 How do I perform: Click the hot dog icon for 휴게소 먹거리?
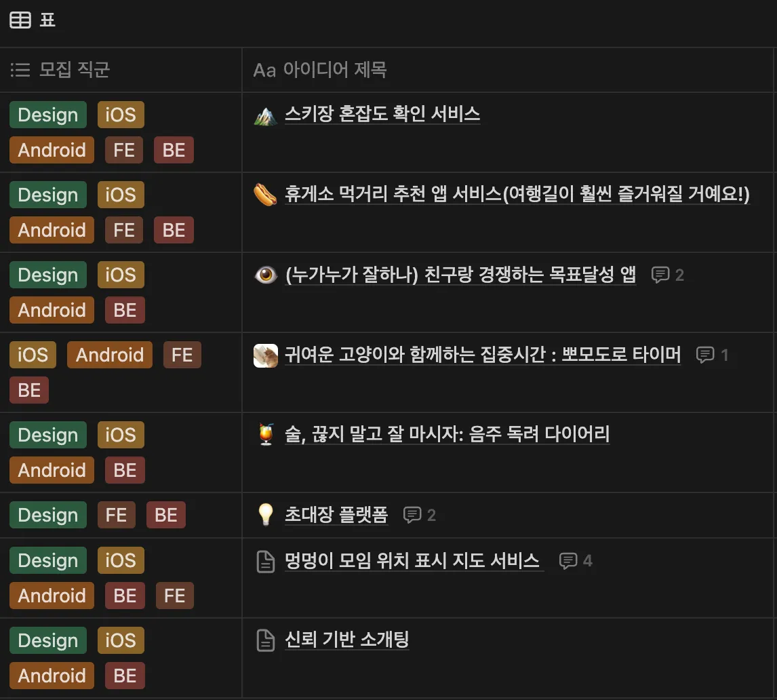point(265,195)
